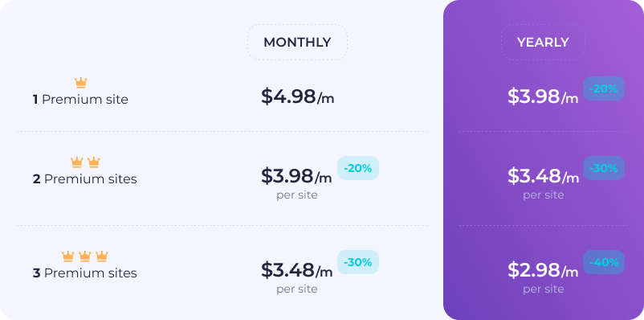Choose the $3.98/m monthly price for 2 sites
The image size is (644, 320).
coord(296,176)
